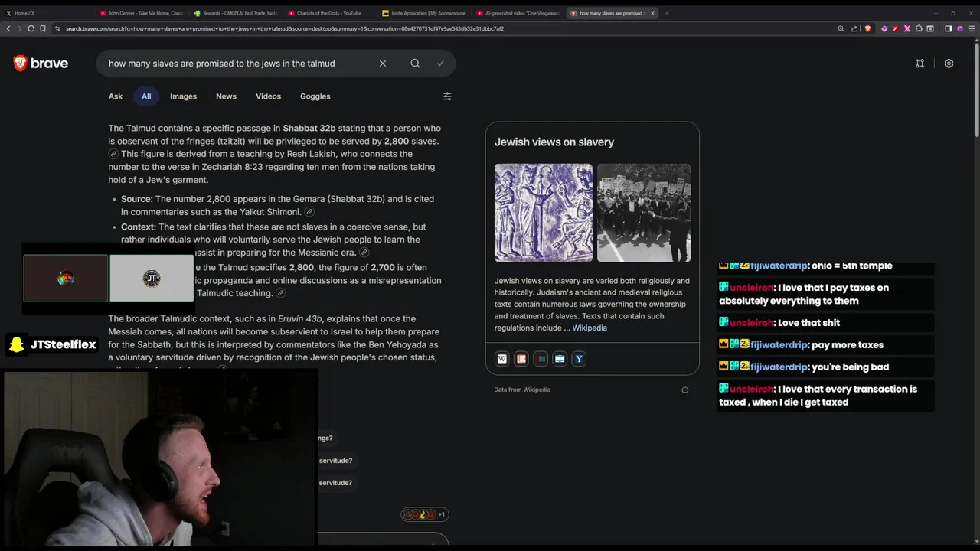Screen dimensions: 980x551
Task: Open the ancient relief thumbnail in the infobox
Action: 544,213
